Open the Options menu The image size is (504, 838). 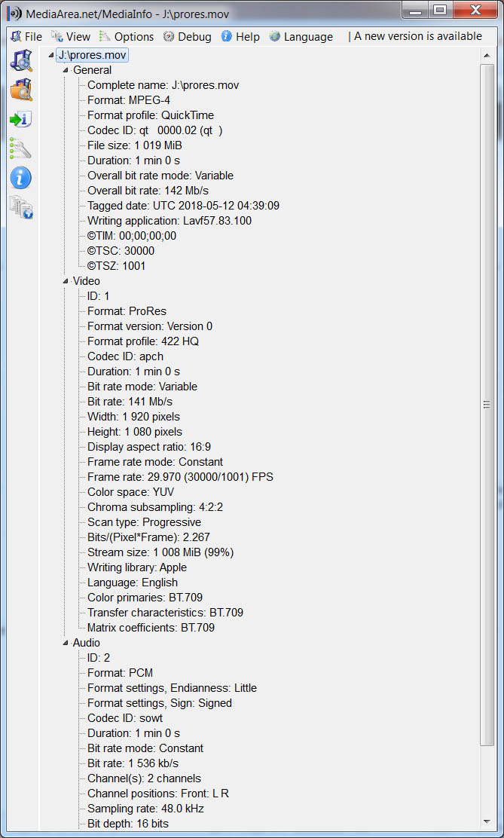coord(126,36)
